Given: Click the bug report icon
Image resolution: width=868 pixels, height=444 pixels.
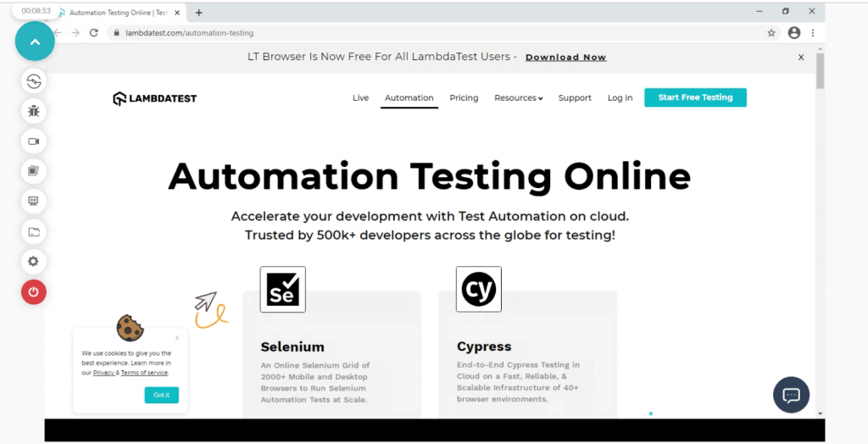Looking at the screenshot, I should [34, 111].
